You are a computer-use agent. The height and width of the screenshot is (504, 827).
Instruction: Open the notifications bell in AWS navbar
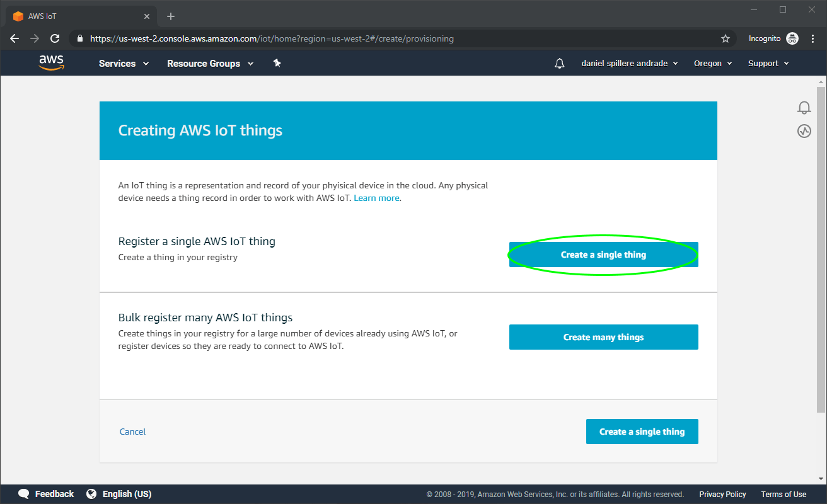click(x=559, y=64)
